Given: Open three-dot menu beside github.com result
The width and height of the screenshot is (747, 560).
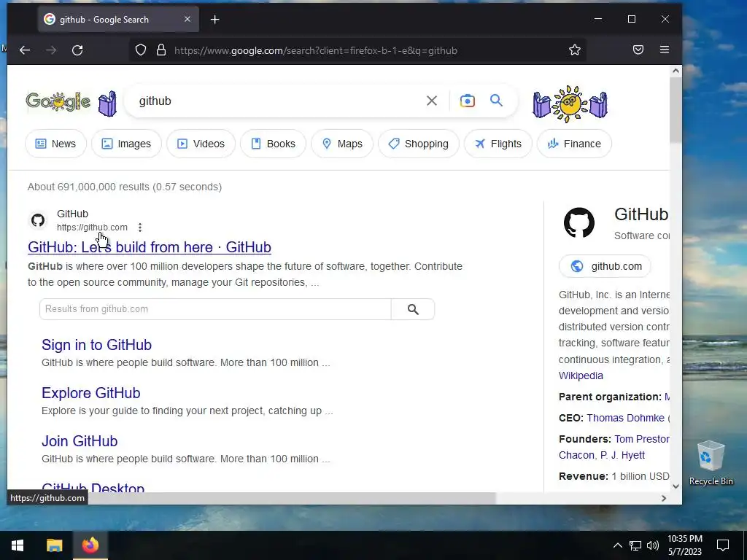Looking at the screenshot, I should (x=139, y=227).
